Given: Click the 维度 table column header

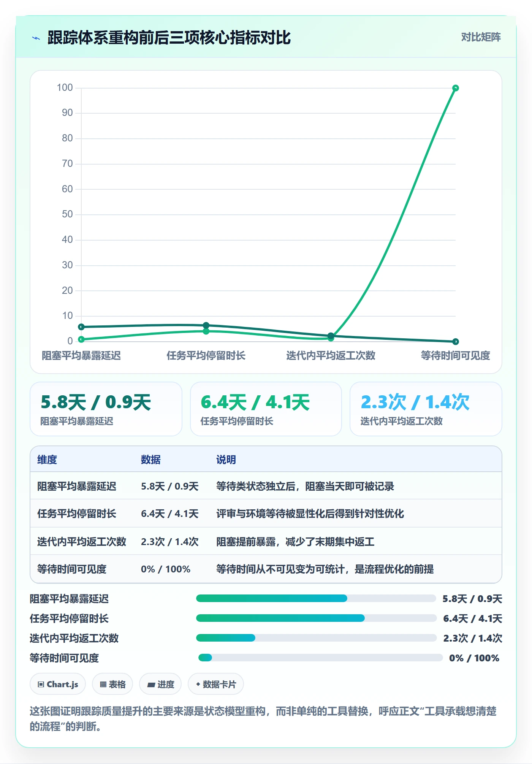Looking at the screenshot, I should click(47, 460).
